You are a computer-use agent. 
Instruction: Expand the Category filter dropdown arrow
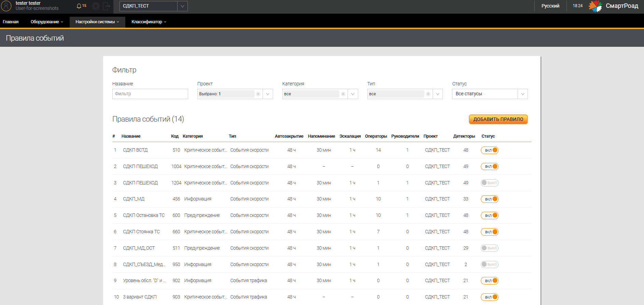click(x=353, y=94)
